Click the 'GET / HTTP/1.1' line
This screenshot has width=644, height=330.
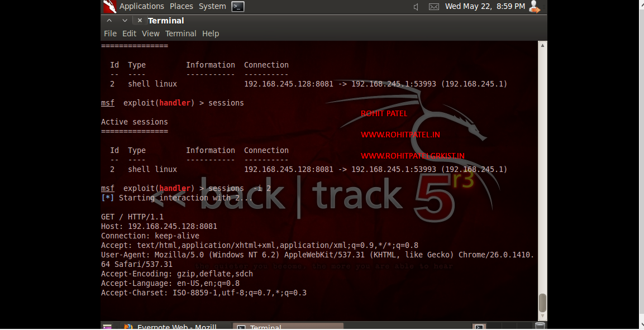pyautogui.click(x=132, y=217)
